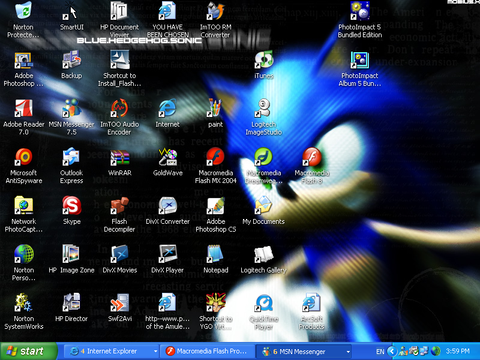This screenshot has height=360, width=480.
Task: Open the Internet Explorer taskbar group
Action: pos(111,351)
